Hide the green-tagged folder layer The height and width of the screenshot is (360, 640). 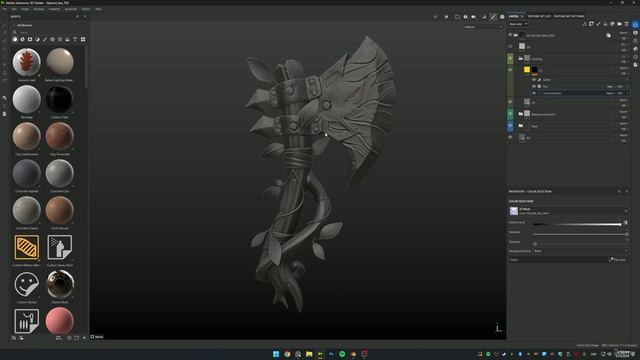(x=510, y=58)
